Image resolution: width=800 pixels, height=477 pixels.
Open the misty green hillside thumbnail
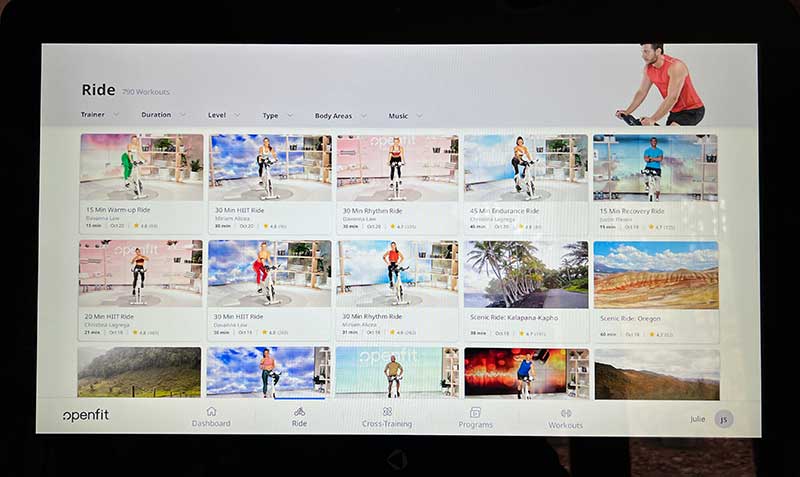click(x=139, y=372)
